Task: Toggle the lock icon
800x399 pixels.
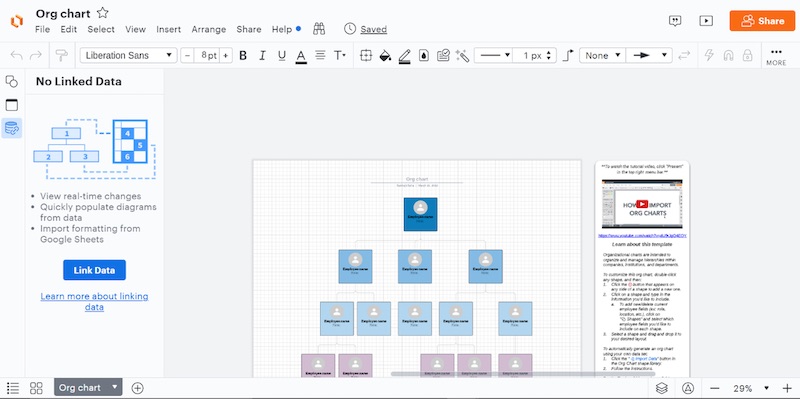Action: point(747,55)
